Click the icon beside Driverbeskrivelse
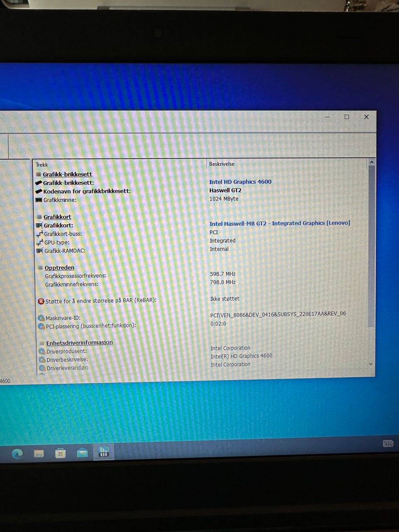 (42, 360)
